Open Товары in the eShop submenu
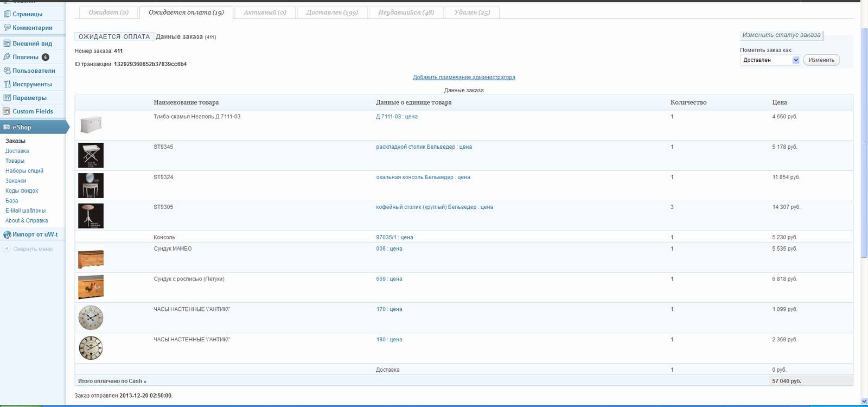Screen dimensions: 868x407 (15, 161)
